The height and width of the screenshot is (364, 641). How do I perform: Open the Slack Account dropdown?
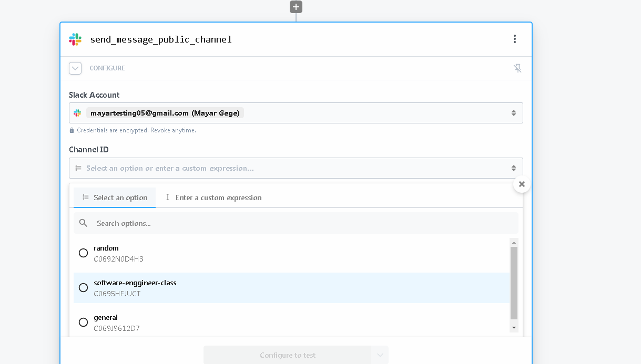coord(296,113)
